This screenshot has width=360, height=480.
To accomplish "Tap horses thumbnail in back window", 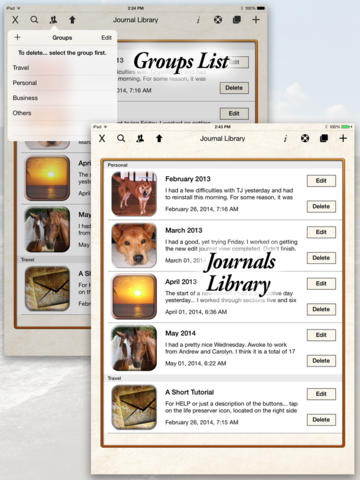I will pos(48,230).
